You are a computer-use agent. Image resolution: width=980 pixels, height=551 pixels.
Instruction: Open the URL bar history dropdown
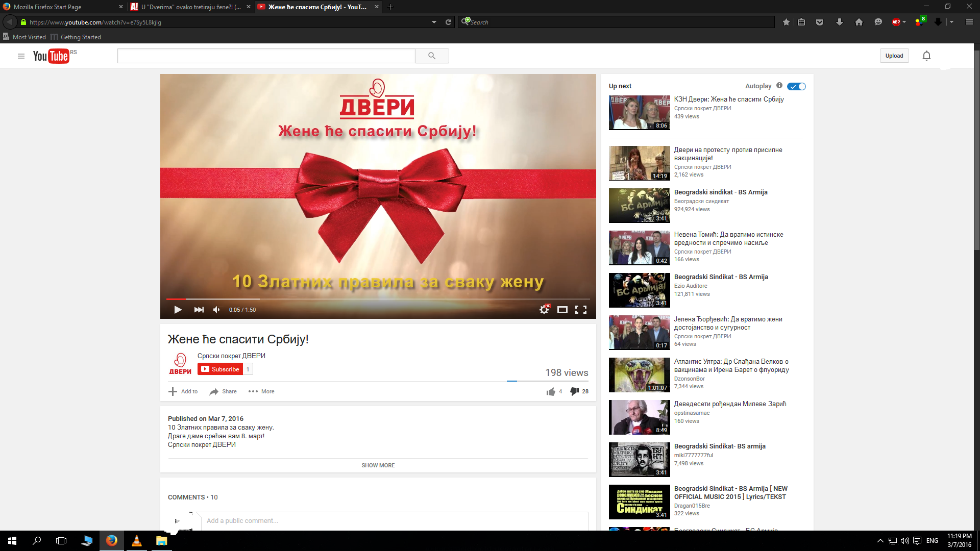pyautogui.click(x=434, y=22)
